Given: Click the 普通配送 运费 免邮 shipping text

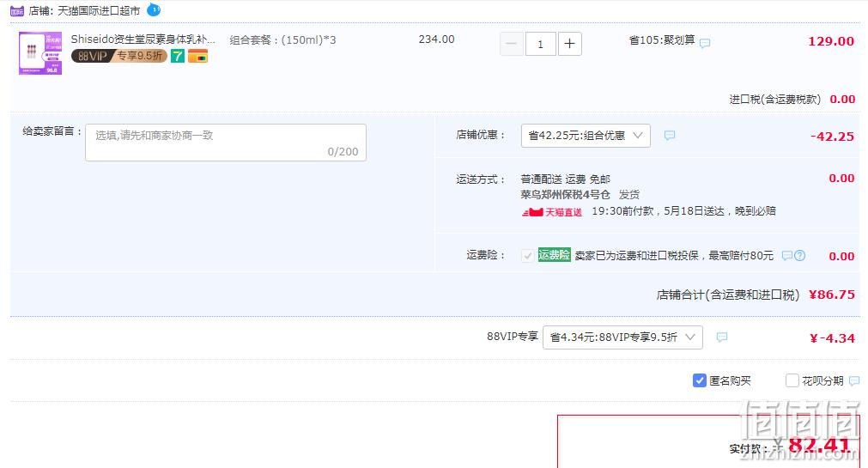Looking at the screenshot, I should tap(565, 179).
